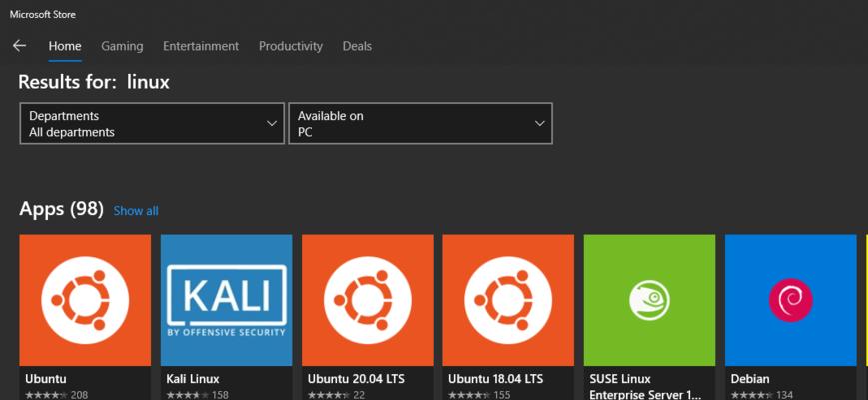Switch to the Gaming tab
This screenshot has height=400, width=868.
pos(122,47)
